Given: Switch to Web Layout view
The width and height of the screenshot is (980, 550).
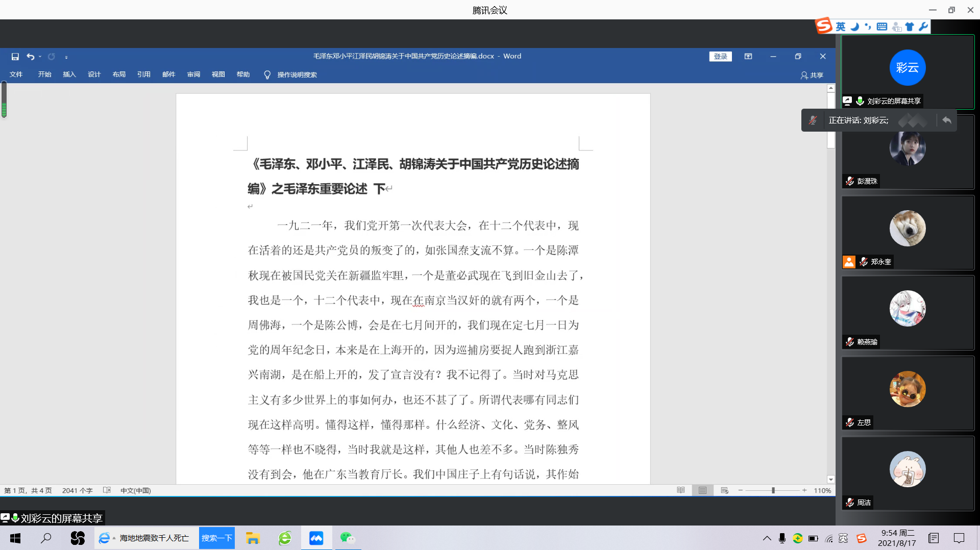Looking at the screenshot, I should click(724, 490).
